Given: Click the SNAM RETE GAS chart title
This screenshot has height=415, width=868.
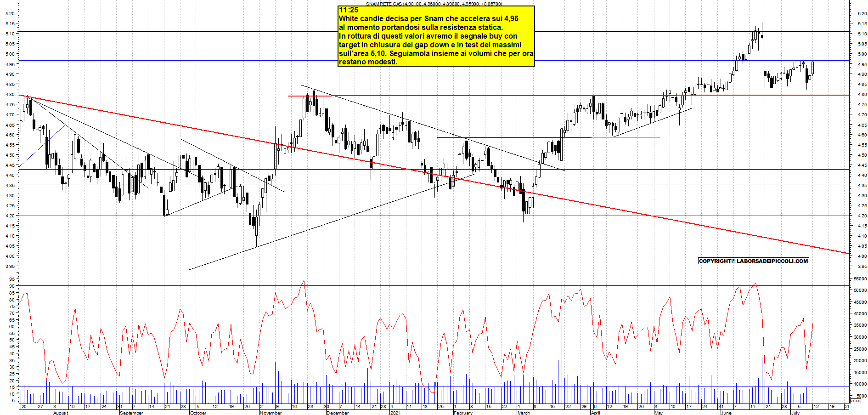Looking at the screenshot, I should (x=434, y=4).
